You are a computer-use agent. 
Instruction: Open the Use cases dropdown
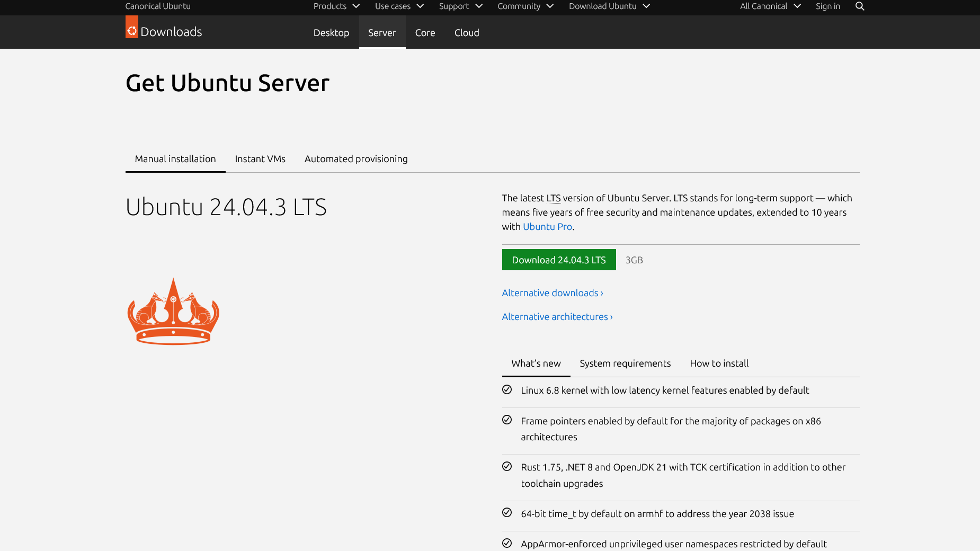399,6
